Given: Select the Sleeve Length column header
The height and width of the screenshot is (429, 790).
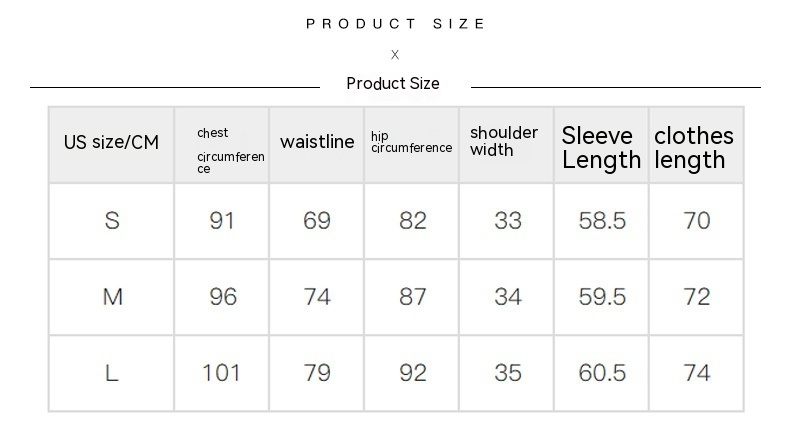Looking at the screenshot, I should pos(601,148).
